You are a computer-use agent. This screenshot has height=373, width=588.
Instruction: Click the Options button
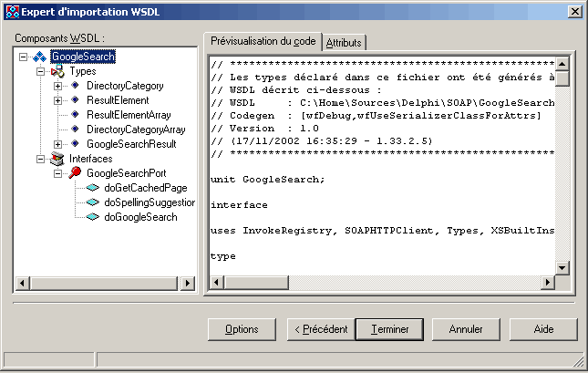tap(242, 328)
